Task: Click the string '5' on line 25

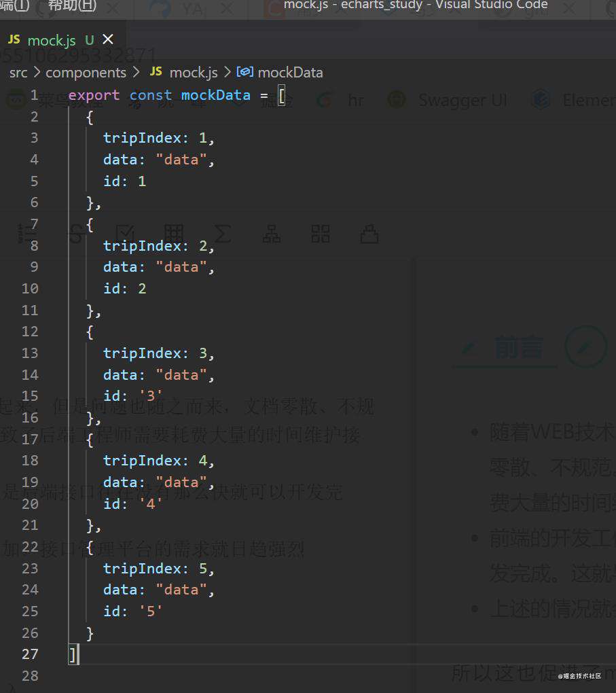Action: (x=151, y=611)
